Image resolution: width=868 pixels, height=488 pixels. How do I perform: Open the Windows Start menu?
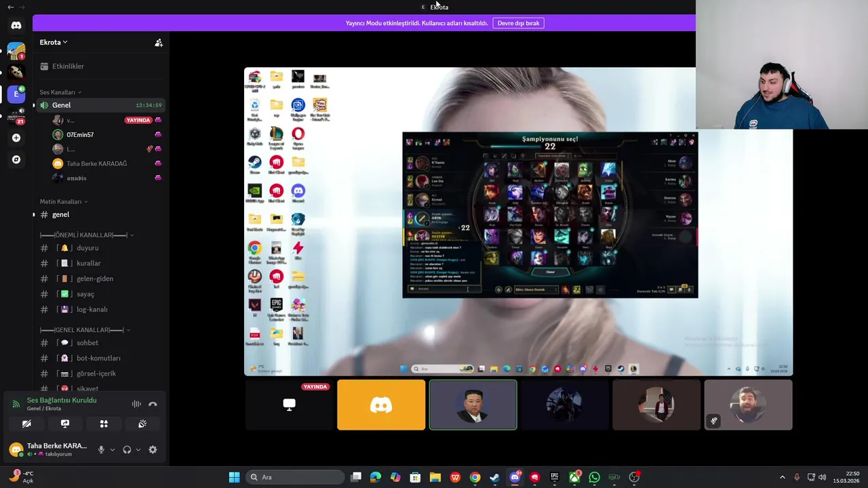point(234,477)
